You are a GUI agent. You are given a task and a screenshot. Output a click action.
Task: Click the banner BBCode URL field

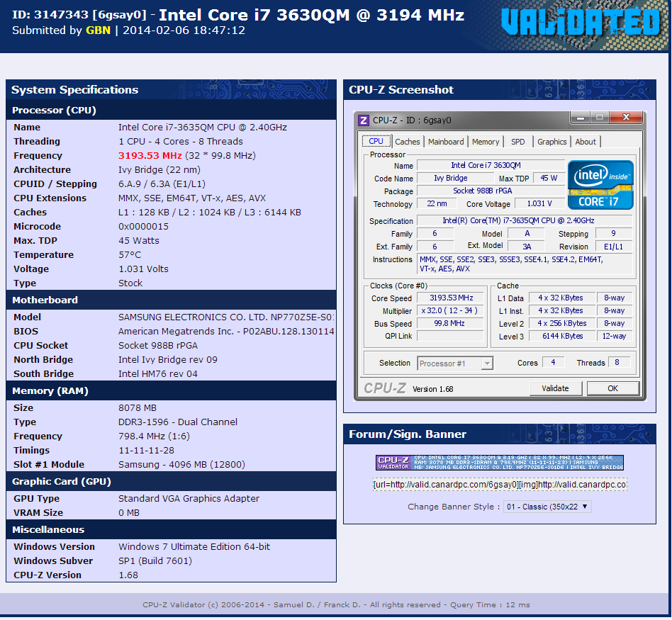tap(500, 485)
